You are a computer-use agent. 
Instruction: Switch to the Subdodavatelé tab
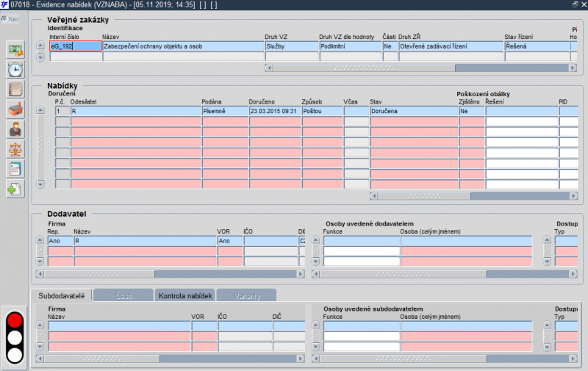61,295
